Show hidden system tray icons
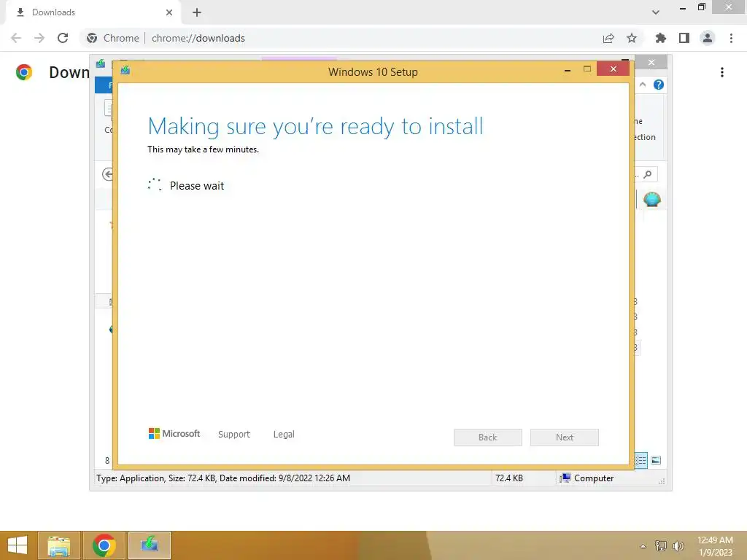747x560 pixels. (x=643, y=546)
